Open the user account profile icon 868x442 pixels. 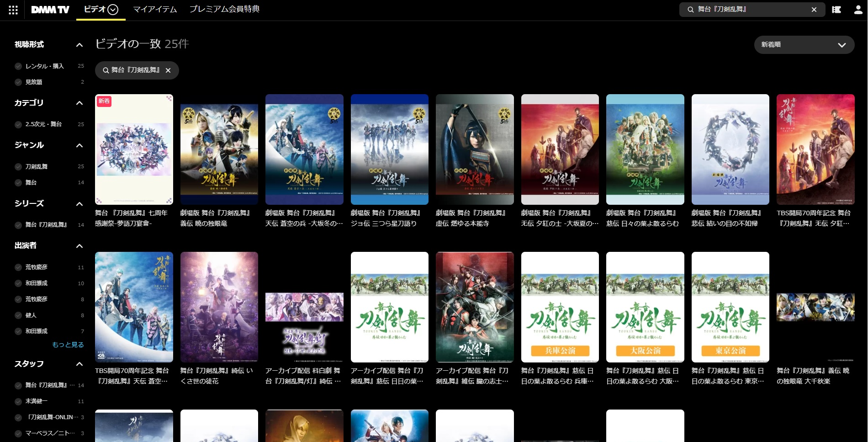pyautogui.click(x=858, y=10)
